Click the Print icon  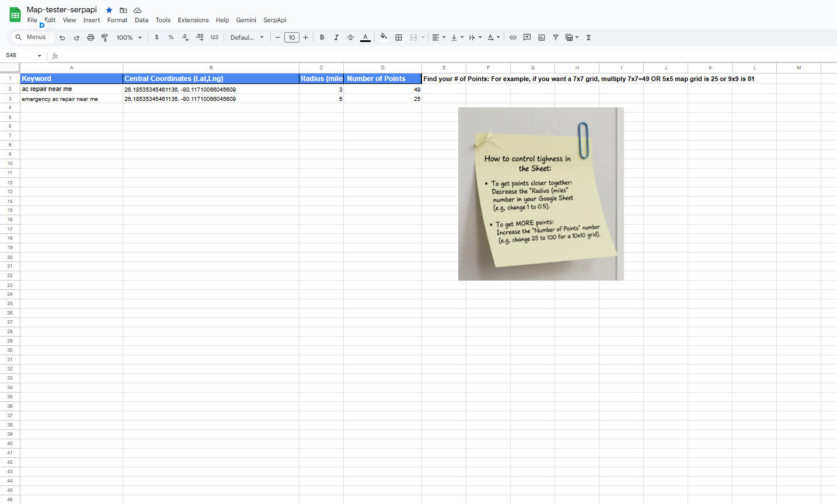click(90, 37)
